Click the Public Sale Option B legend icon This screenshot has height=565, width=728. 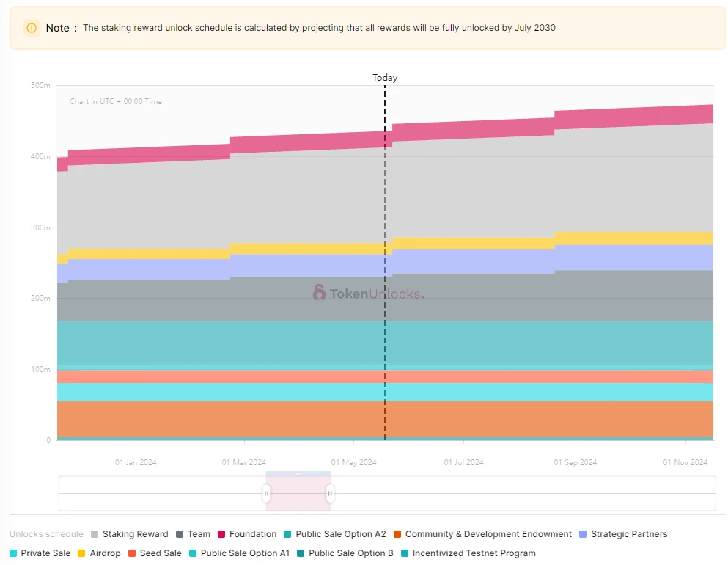tap(301, 553)
